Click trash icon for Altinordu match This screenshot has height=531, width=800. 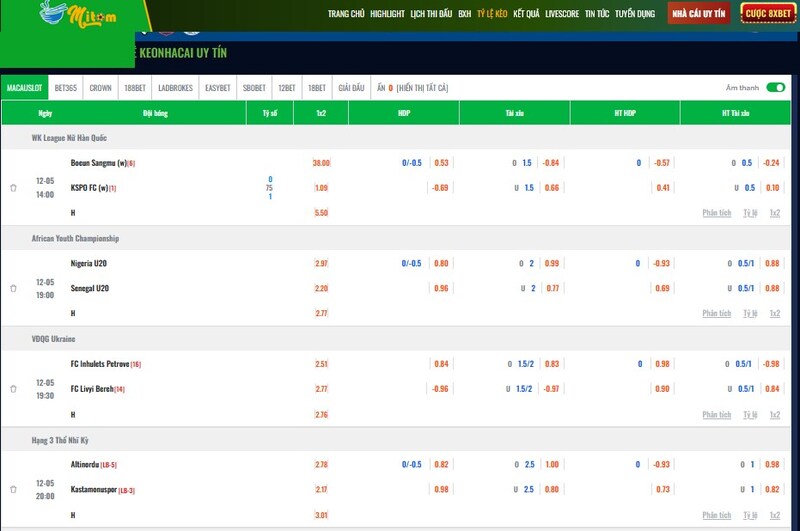[14, 489]
